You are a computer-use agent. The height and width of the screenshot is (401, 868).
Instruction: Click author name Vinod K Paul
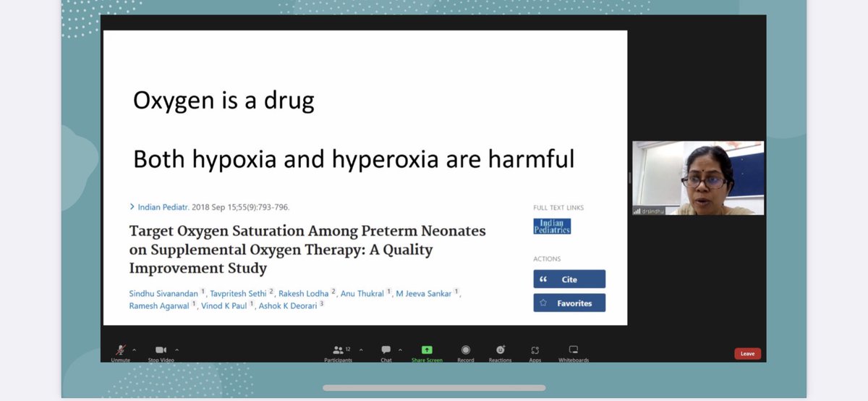(225, 305)
